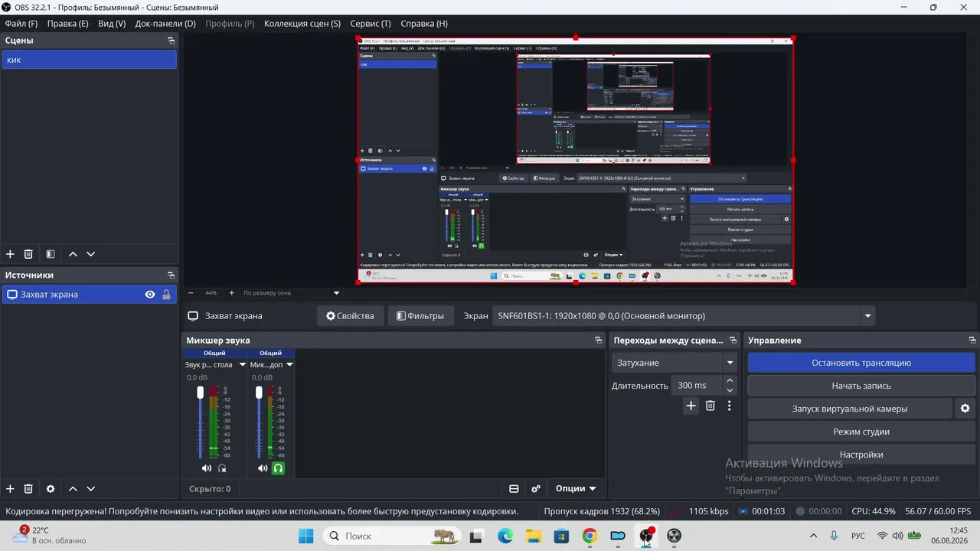Open OBS Studio in the taskbar
This screenshot has width=980, height=551.
pyautogui.click(x=646, y=536)
